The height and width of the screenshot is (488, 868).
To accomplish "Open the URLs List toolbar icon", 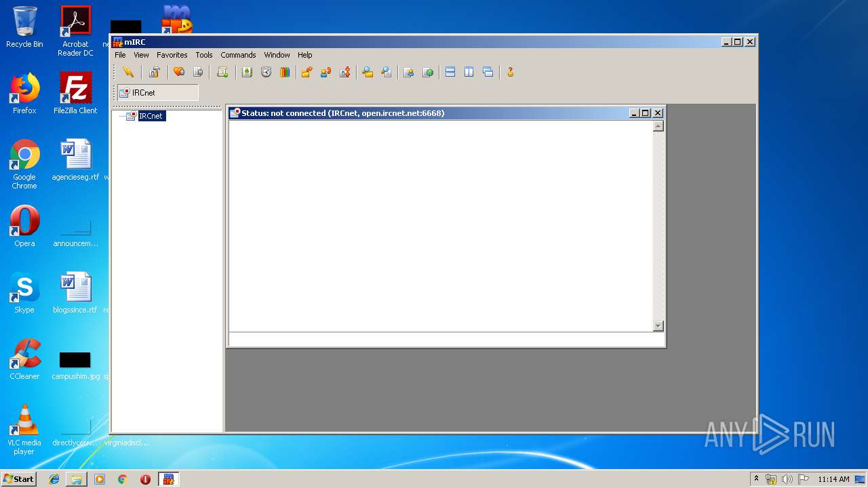I will click(x=428, y=73).
